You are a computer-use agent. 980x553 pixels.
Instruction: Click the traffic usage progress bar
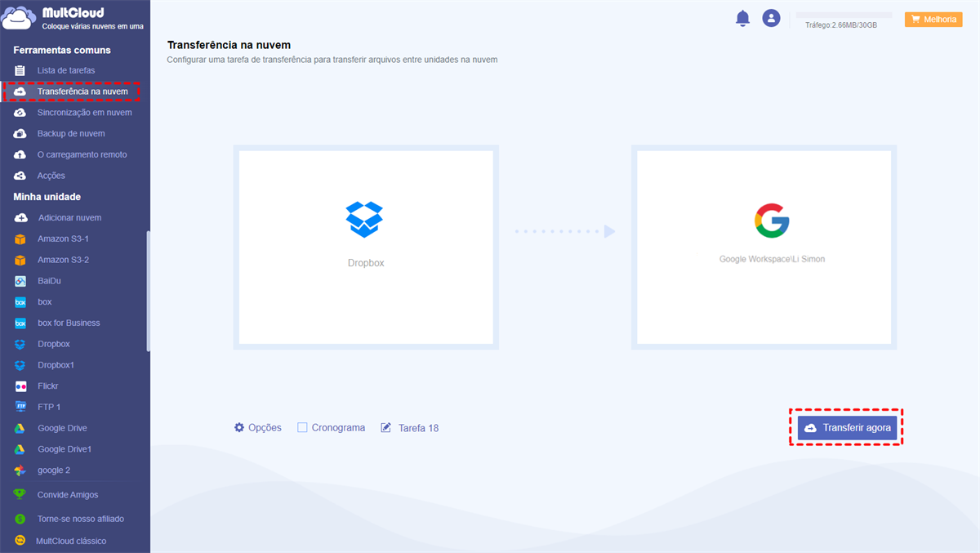click(844, 15)
